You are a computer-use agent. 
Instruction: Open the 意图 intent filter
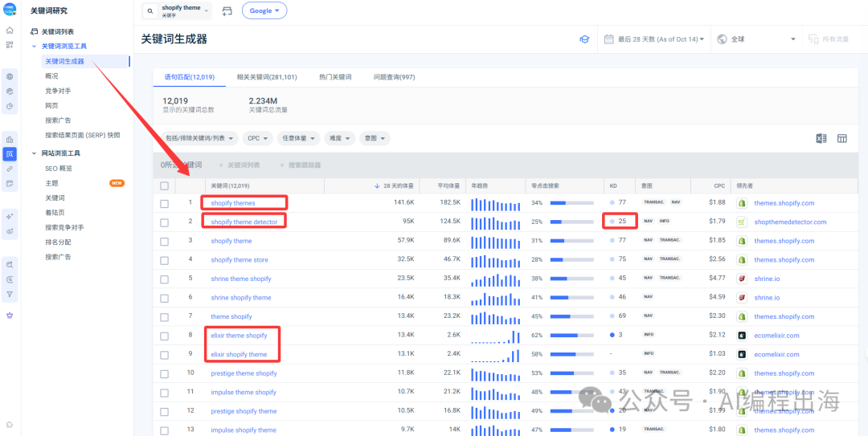(375, 138)
